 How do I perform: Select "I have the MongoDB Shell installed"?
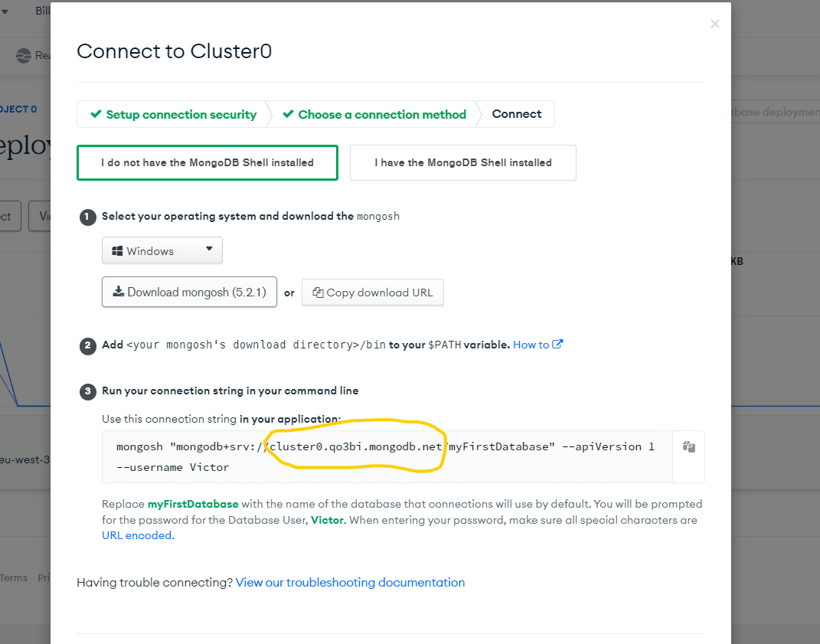[462, 162]
